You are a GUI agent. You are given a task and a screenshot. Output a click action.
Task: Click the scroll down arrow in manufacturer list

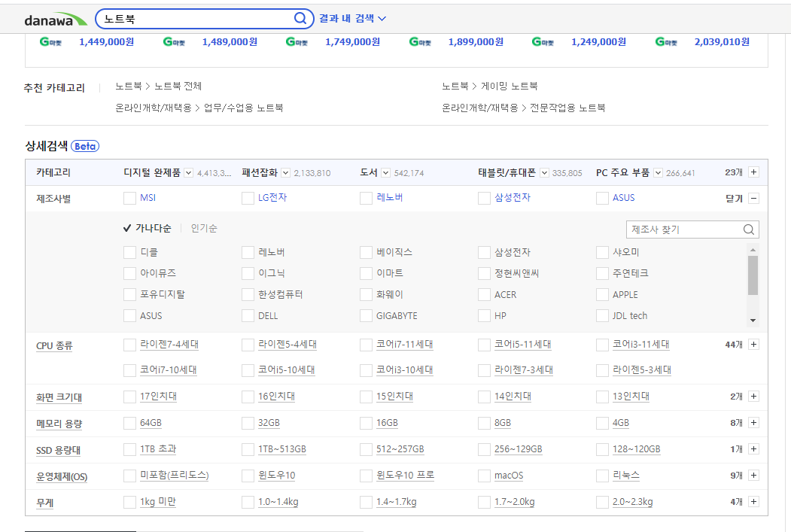click(x=753, y=321)
